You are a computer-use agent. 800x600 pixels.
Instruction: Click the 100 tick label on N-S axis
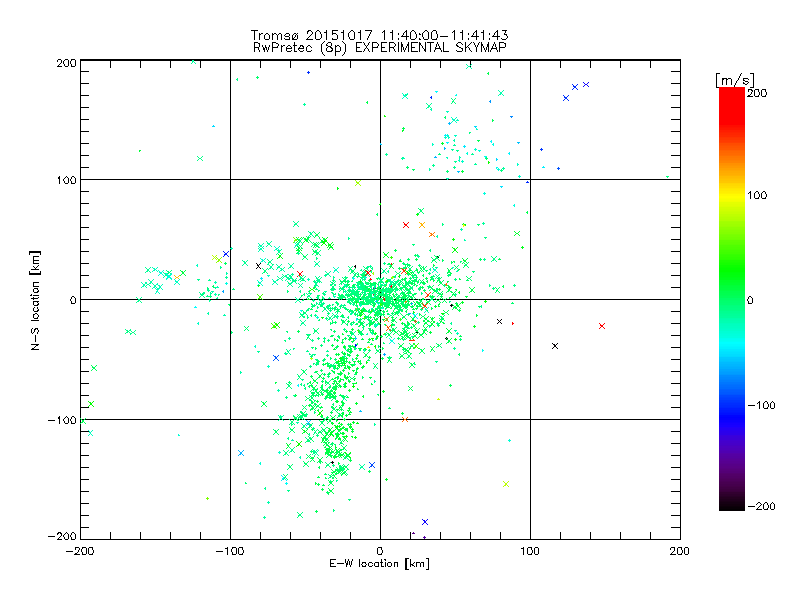coord(66,180)
